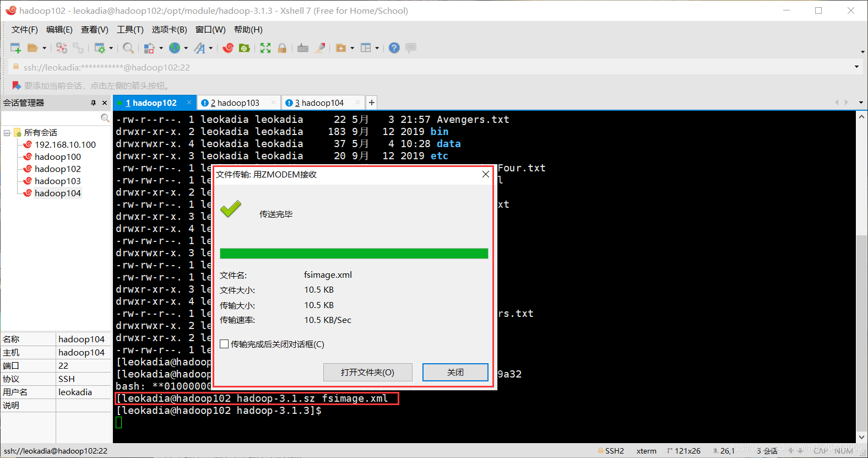Select hadoop103 session in tree
The height and width of the screenshot is (458, 868).
coord(57,181)
